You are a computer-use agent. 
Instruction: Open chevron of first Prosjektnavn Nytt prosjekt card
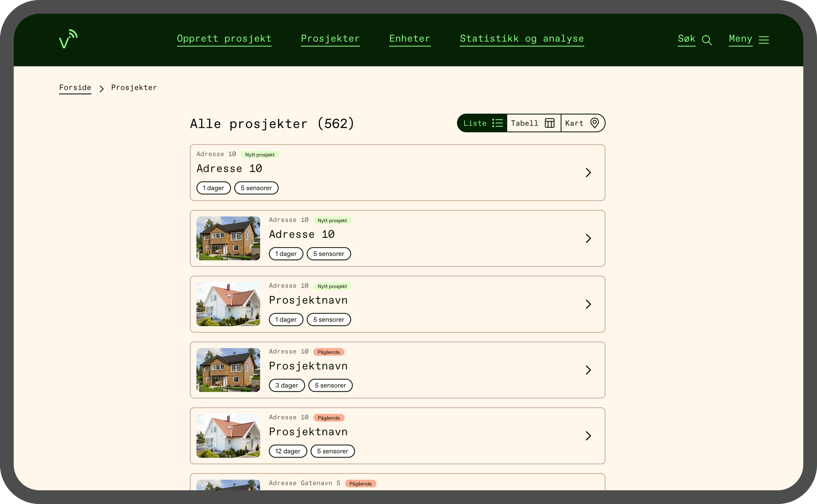[589, 304]
